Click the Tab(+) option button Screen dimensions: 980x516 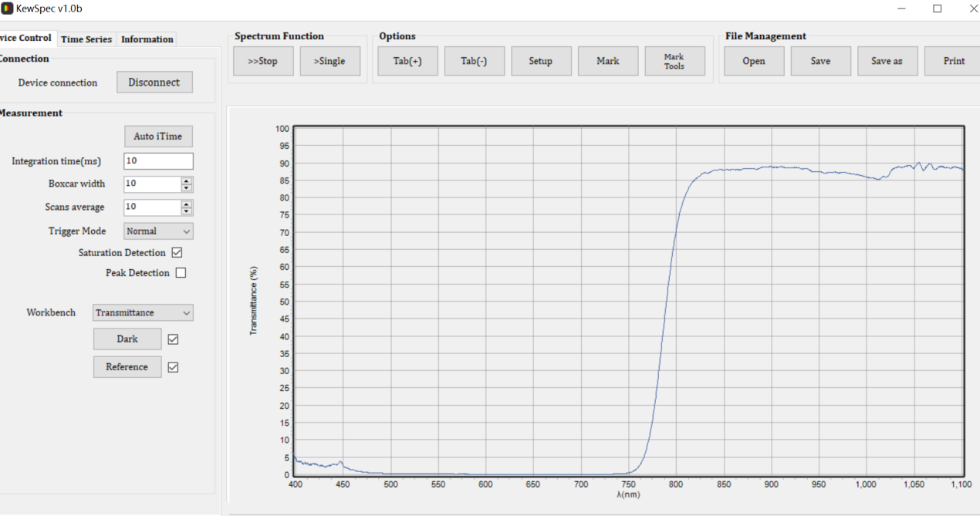point(407,62)
